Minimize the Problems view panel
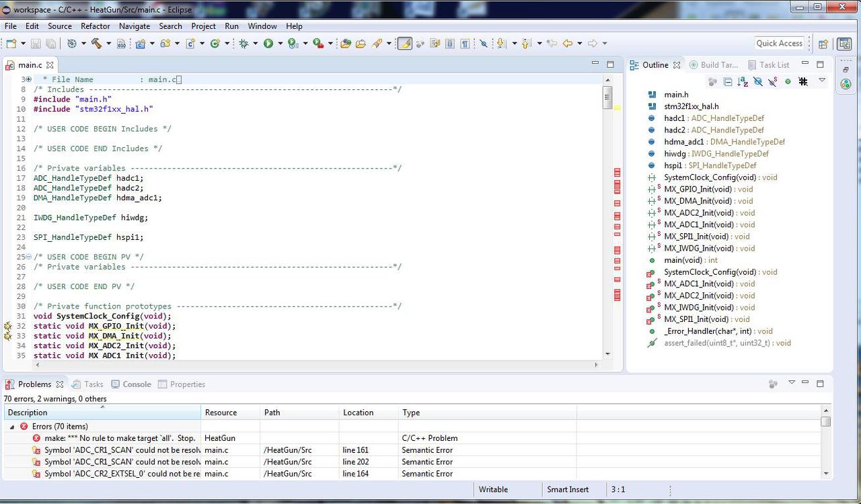This screenshot has width=861, height=504. (805, 384)
